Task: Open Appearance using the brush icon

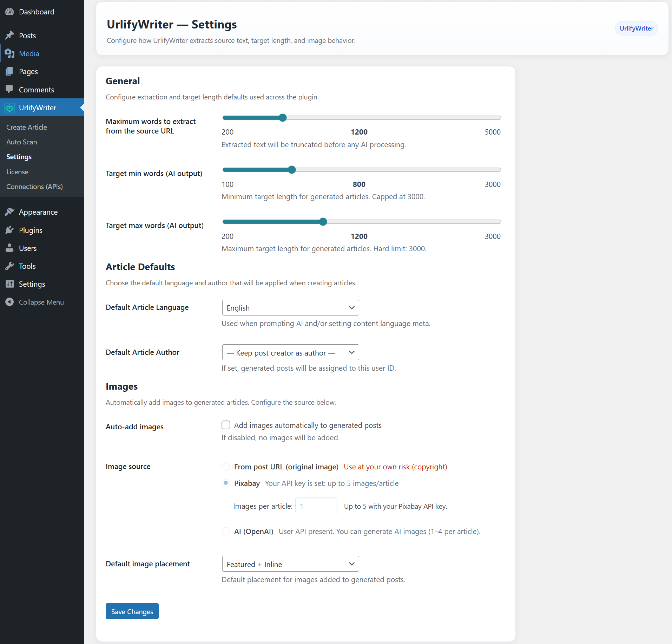Action: 10,212
